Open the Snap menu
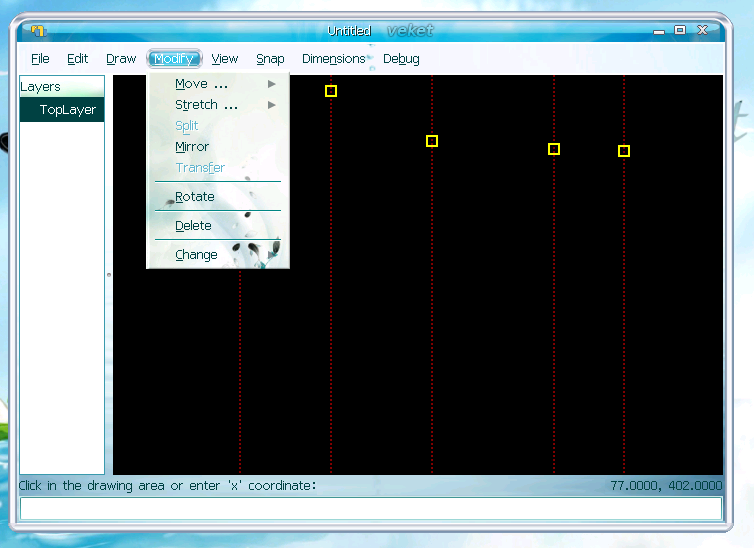 coord(270,59)
